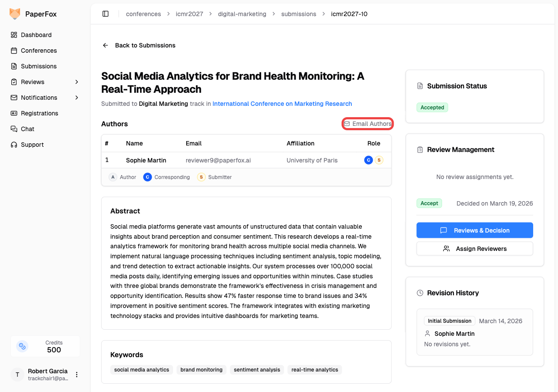Click the Credits coin icon

click(22, 346)
